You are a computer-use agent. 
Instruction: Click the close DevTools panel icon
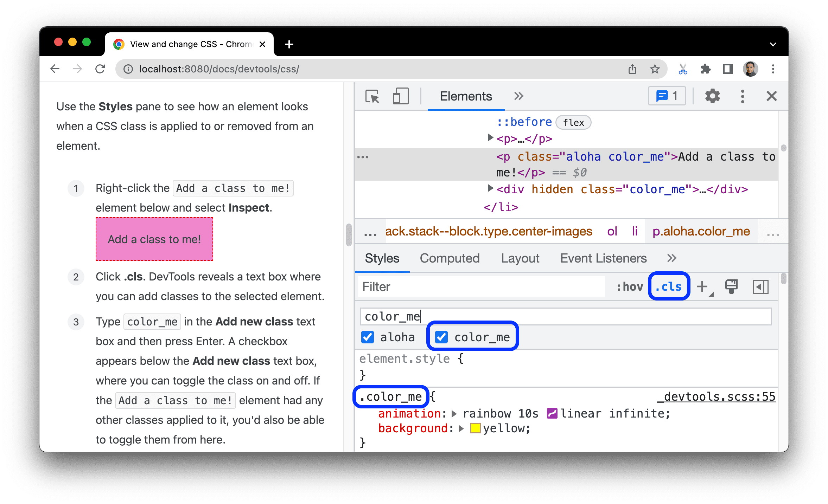point(772,96)
